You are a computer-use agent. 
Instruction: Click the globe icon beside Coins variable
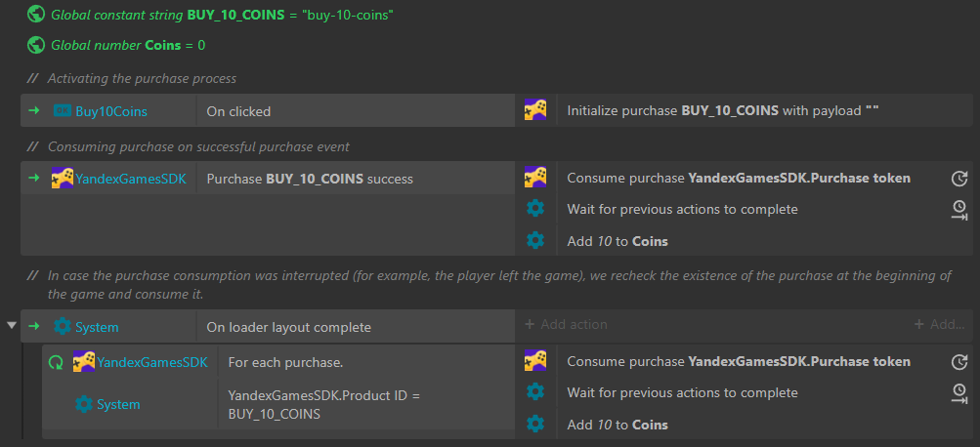[36, 45]
